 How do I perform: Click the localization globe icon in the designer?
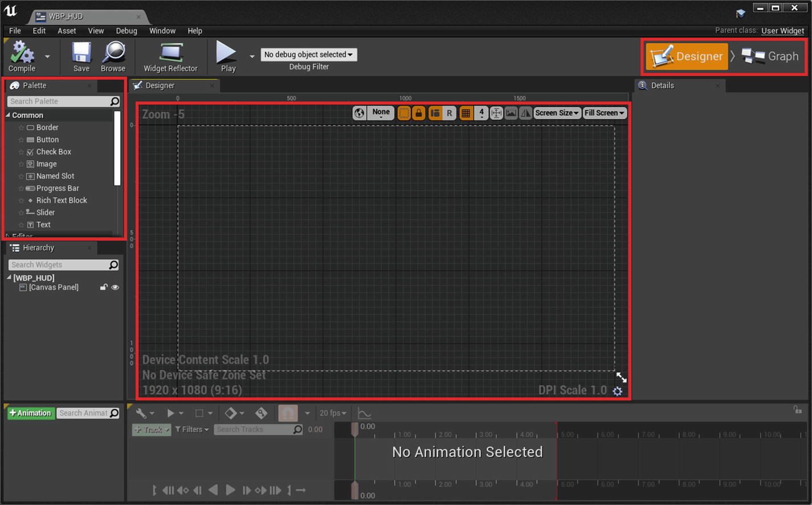click(359, 113)
